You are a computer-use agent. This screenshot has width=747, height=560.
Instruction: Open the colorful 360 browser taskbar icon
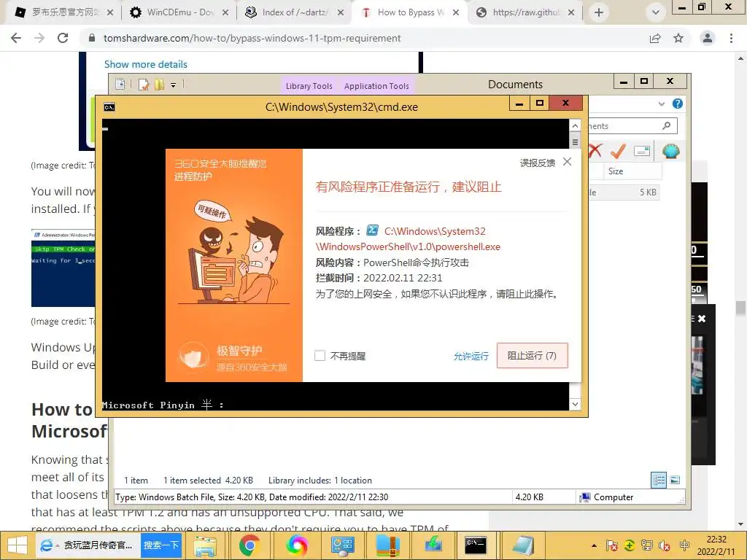(x=296, y=545)
